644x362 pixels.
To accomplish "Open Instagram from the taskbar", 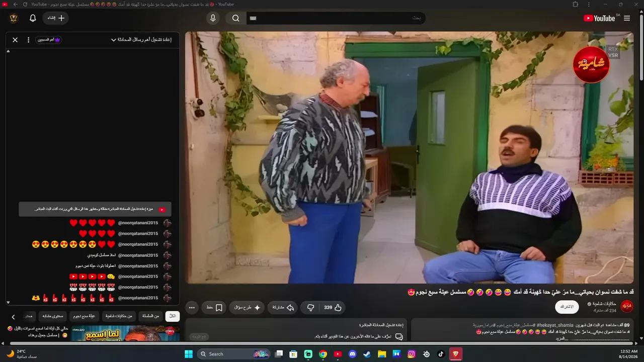I will 412,354.
